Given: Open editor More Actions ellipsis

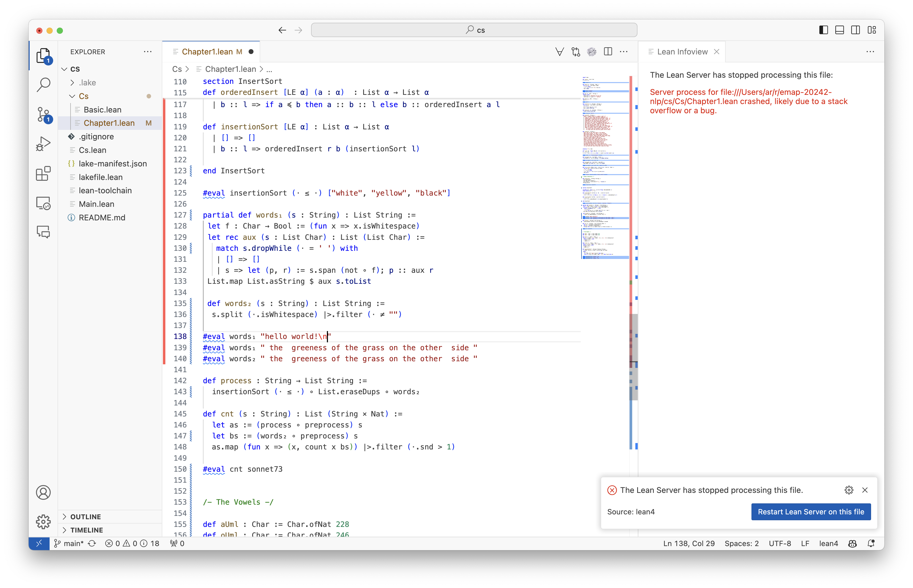Looking at the screenshot, I should pos(624,52).
